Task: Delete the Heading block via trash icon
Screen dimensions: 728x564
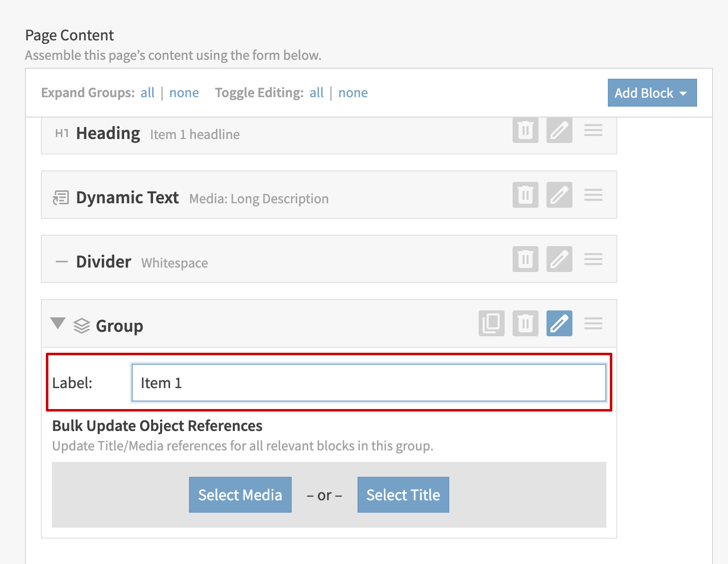Action: pyautogui.click(x=525, y=130)
